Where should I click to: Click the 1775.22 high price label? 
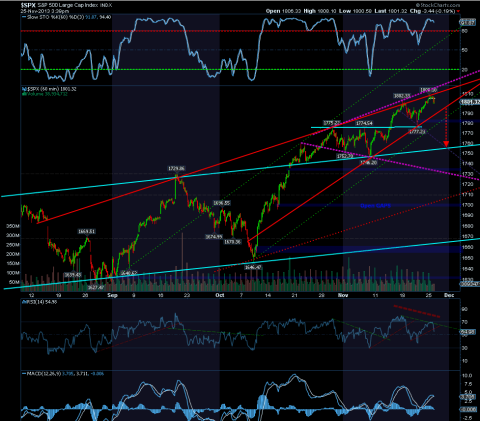click(332, 123)
